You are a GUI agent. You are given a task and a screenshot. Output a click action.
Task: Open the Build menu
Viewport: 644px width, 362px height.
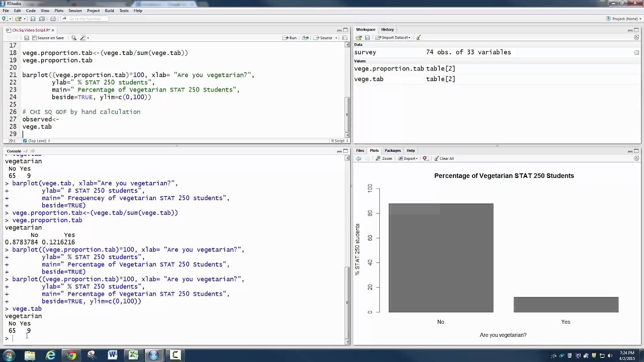[x=109, y=11]
